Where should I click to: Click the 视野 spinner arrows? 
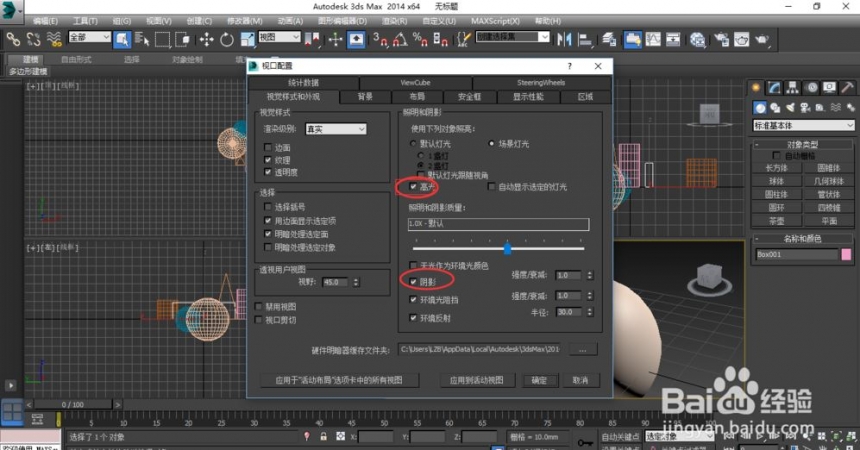(356, 282)
